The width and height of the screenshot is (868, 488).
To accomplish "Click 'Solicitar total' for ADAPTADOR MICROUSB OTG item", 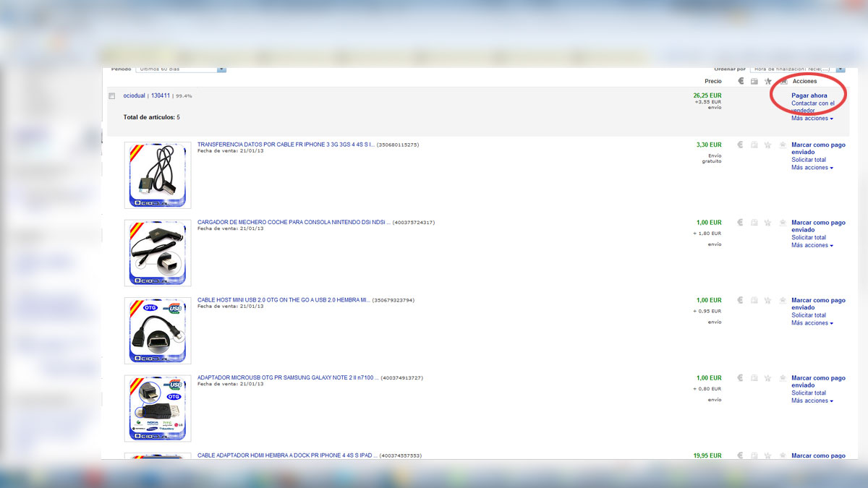I will (809, 393).
